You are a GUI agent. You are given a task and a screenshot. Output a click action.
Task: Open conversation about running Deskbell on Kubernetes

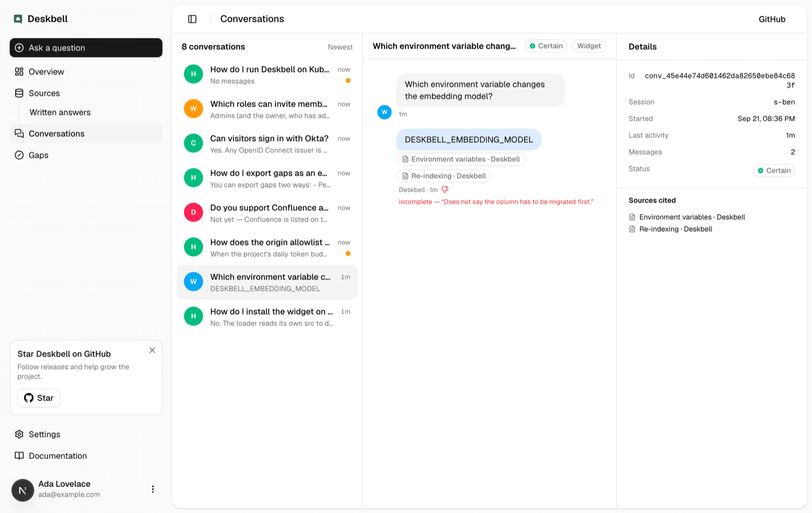point(267,75)
